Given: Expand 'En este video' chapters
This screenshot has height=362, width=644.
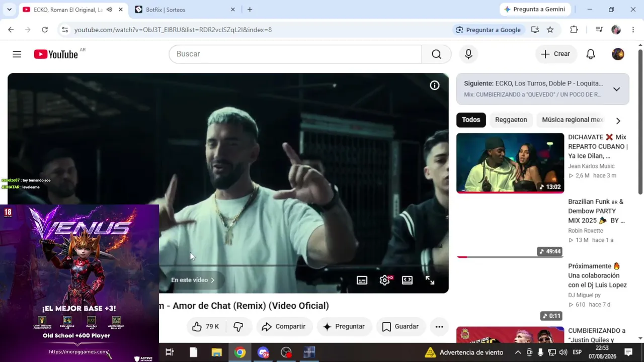Looking at the screenshot, I should tap(193, 280).
